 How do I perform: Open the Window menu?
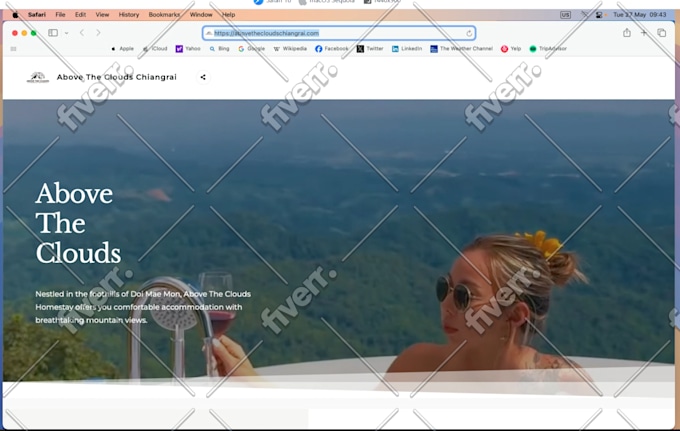pos(201,15)
